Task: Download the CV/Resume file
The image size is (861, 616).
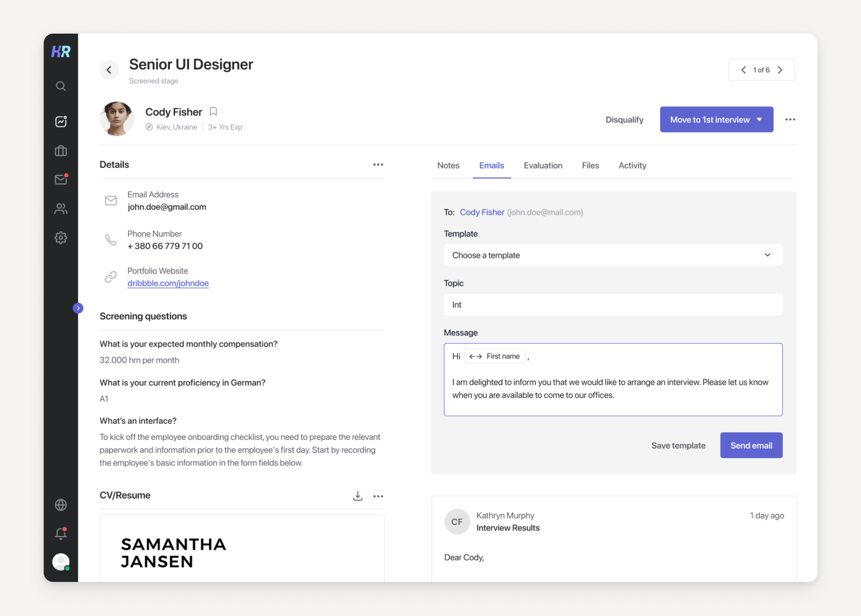Action: click(357, 496)
